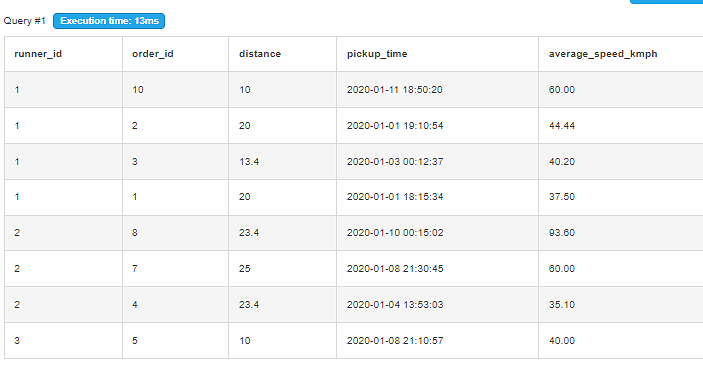703x376 pixels.
Task: Click the average speed 93.60 cell
Action: (621, 233)
